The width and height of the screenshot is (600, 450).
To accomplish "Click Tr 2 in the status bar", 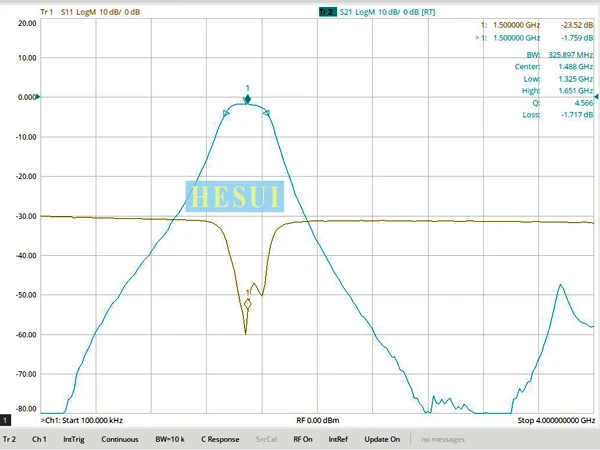I will [x=10, y=439].
